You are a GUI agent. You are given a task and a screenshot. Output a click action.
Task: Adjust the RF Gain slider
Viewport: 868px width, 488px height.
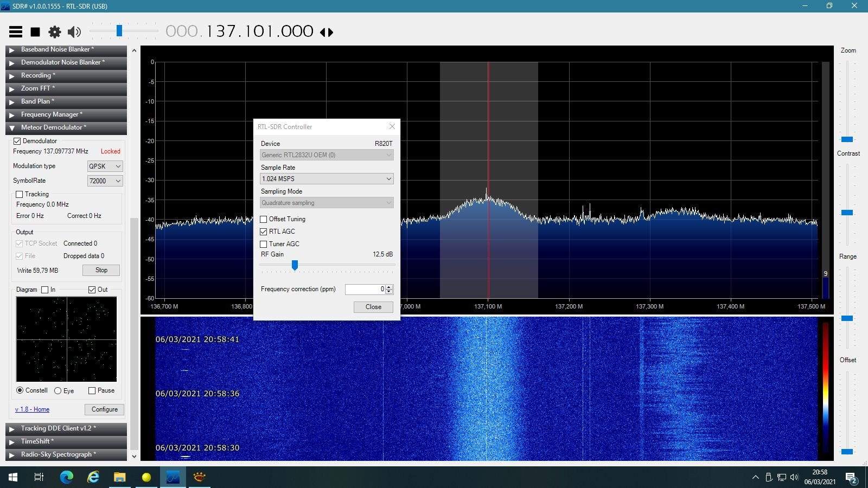[295, 265]
